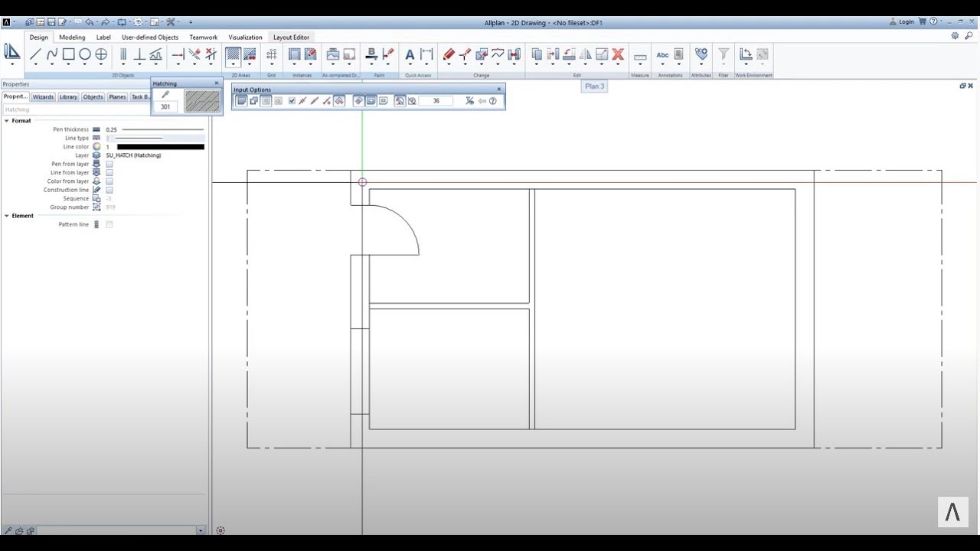The image size is (980, 551).
Task: Choose the Dimension line tool
Action: click(426, 54)
